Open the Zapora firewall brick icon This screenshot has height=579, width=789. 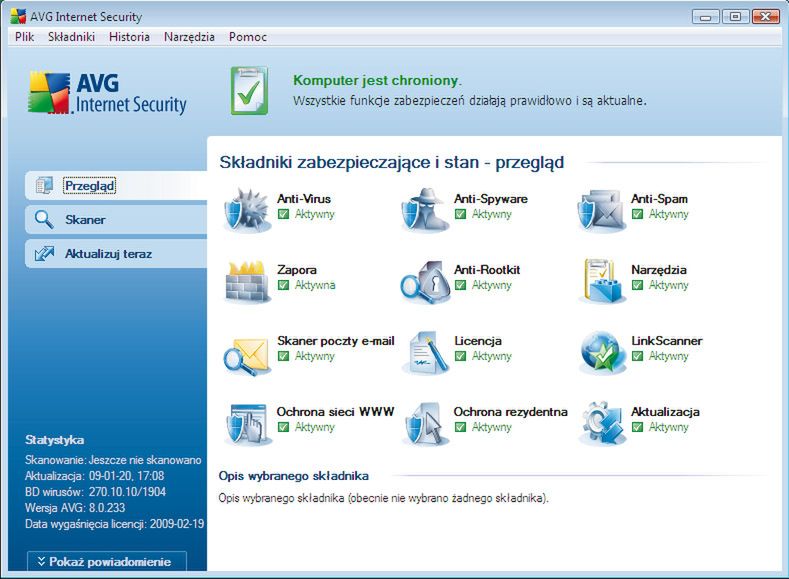[x=247, y=281]
